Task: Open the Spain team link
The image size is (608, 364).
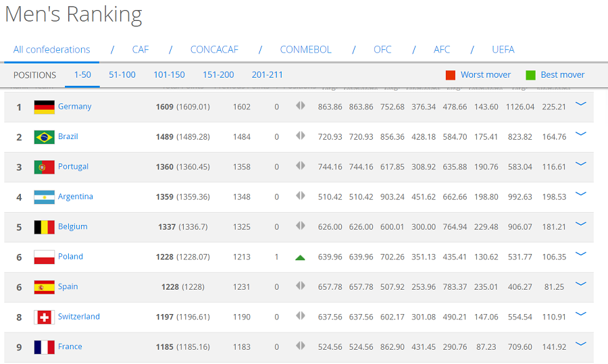Action: tap(68, 286)
